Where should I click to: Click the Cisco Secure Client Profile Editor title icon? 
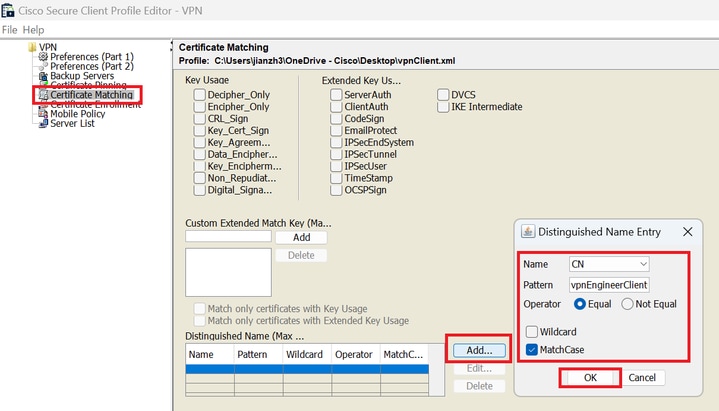tap(8, 10)
